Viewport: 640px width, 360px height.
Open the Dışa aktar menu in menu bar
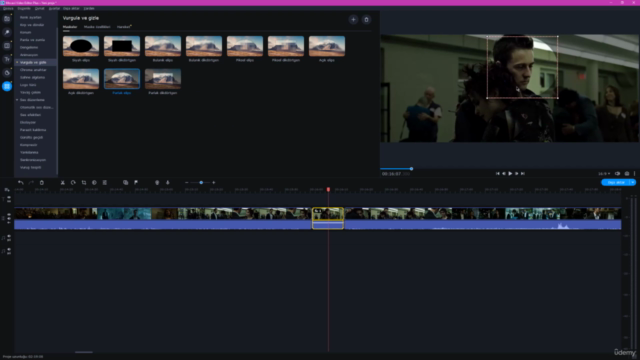tap(71, 8)
